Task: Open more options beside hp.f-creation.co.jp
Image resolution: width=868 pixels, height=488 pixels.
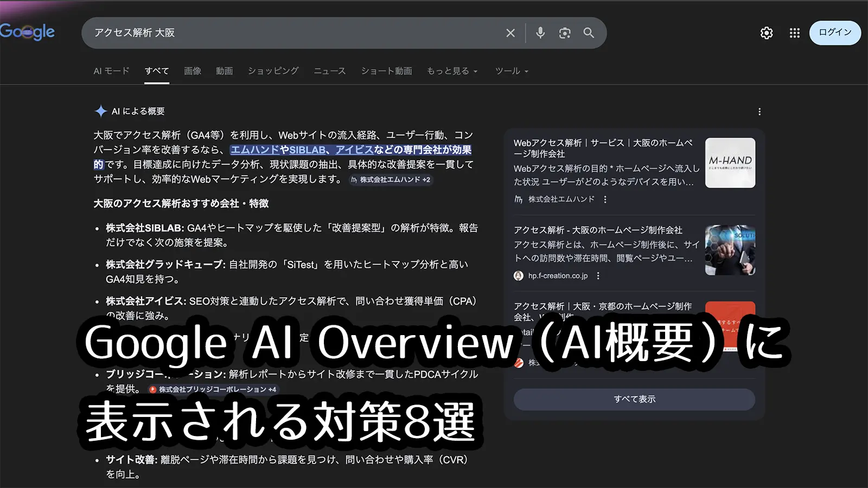Action: point(598,276)
